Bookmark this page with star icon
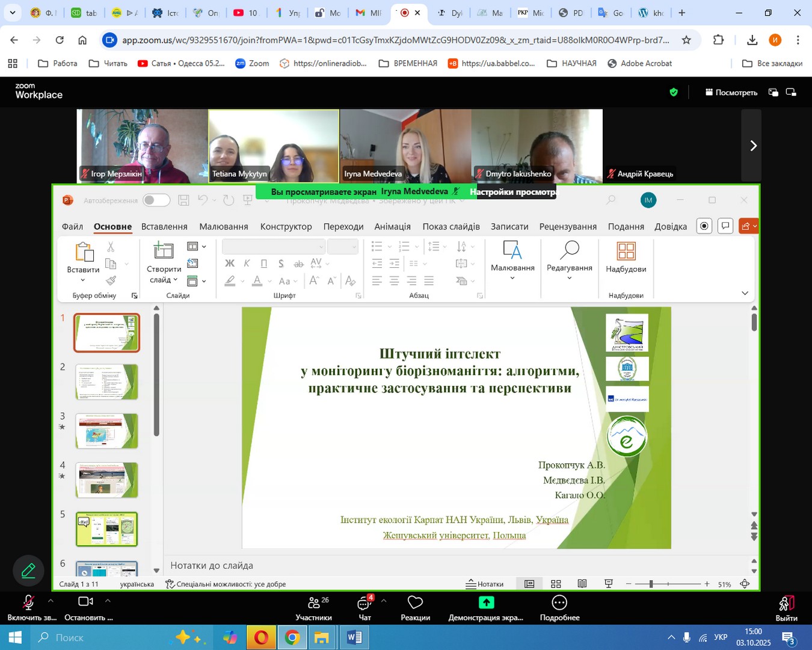Viewport: 812px width, 650px height. tap(686, 40)
